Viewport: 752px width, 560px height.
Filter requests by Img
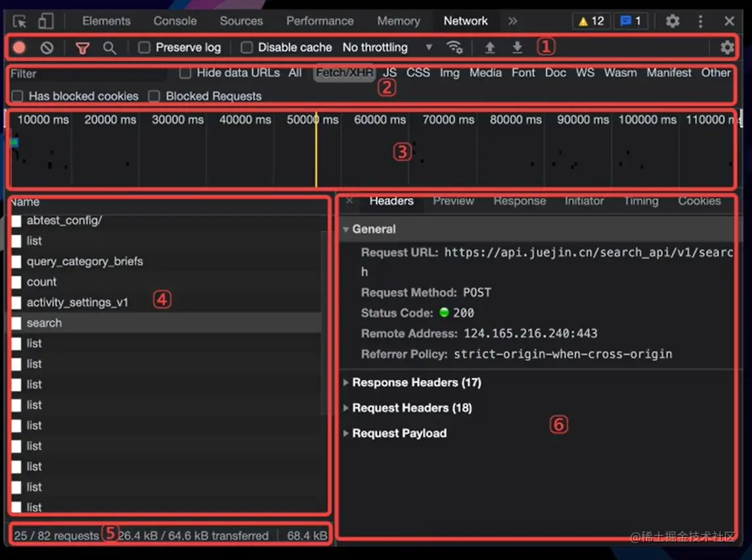coord(449,73)
